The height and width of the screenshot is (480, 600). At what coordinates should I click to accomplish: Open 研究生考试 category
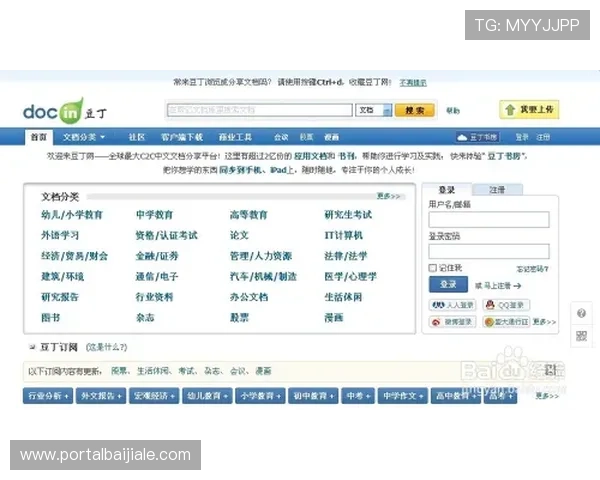coord(348,215)
